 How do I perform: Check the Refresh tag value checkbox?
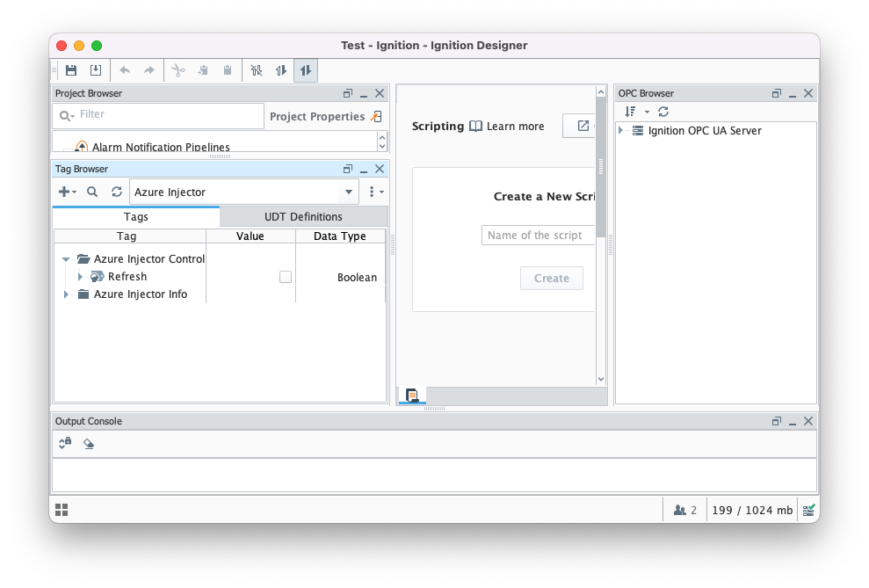click(286, 277)
